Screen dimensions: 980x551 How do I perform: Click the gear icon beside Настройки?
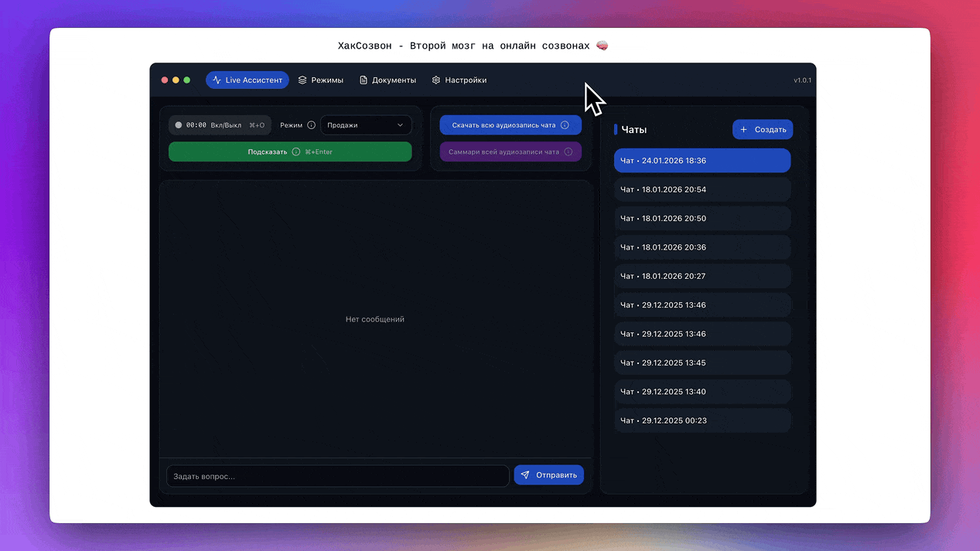coord(436,80)
